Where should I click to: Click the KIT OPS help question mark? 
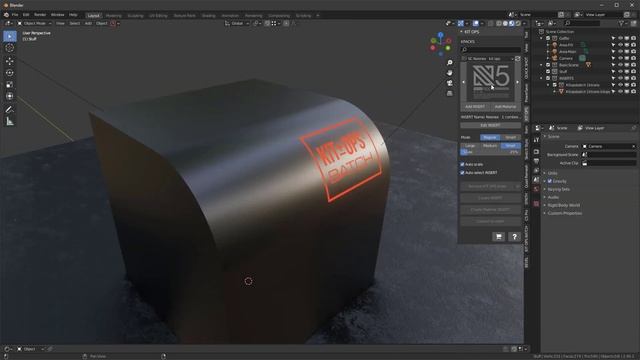pos(514,237)
